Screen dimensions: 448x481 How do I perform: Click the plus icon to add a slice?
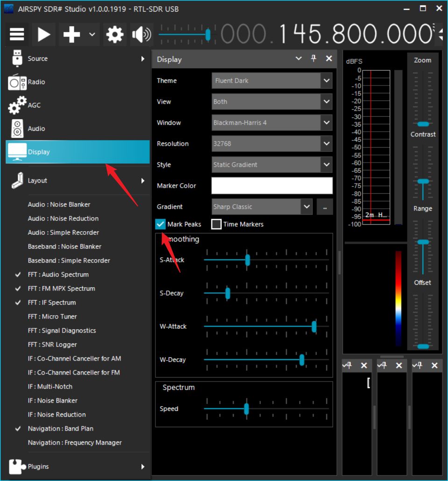pyautogui.click(x=71, y=35)
